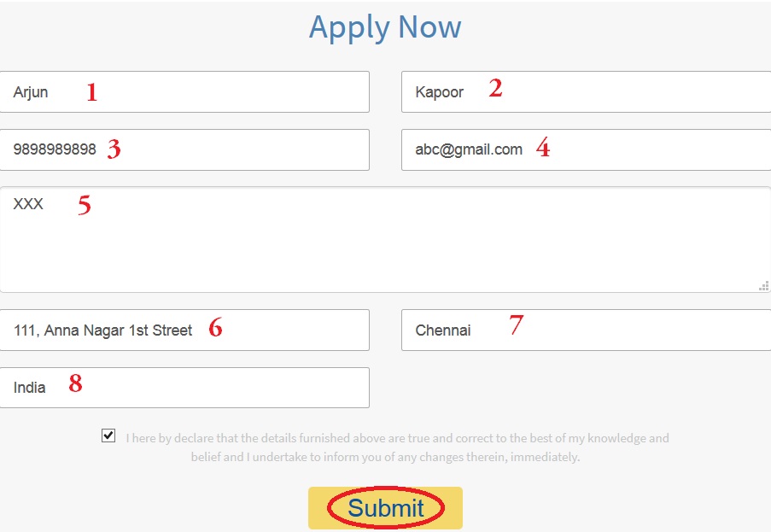Screen dimensions: 771x532
Task: Click the red number 2 annotation
Action: (495, 89)
